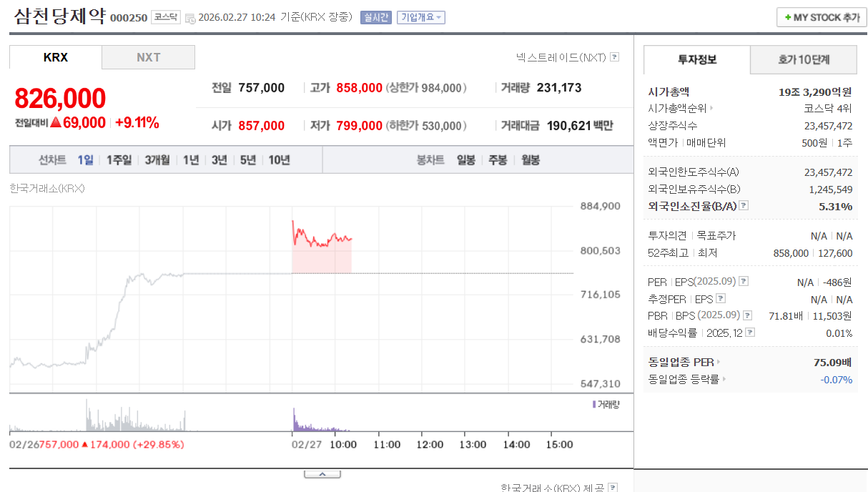This screenshot has width=868, height=492.
Task: Click the 시가 value 857,000
Action: click(262, 126)
